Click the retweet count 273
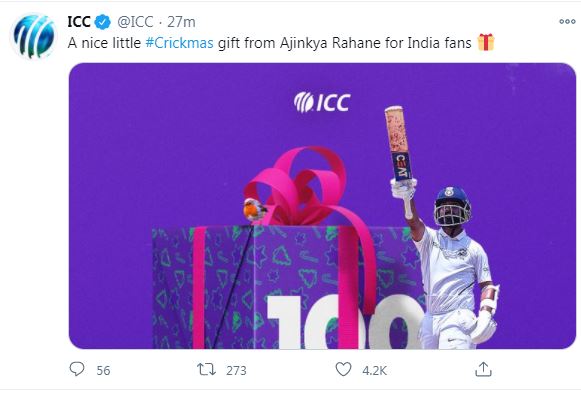 236,370
